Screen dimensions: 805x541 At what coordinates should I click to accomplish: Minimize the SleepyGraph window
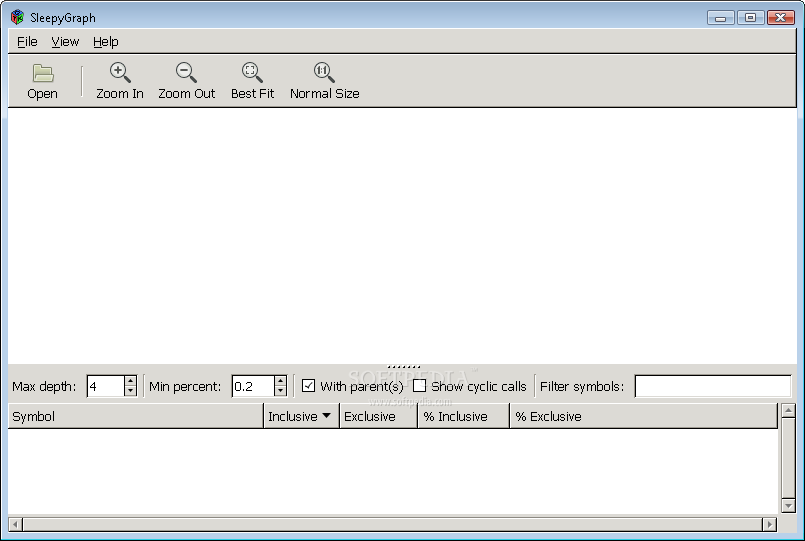[x=720, y=18]
